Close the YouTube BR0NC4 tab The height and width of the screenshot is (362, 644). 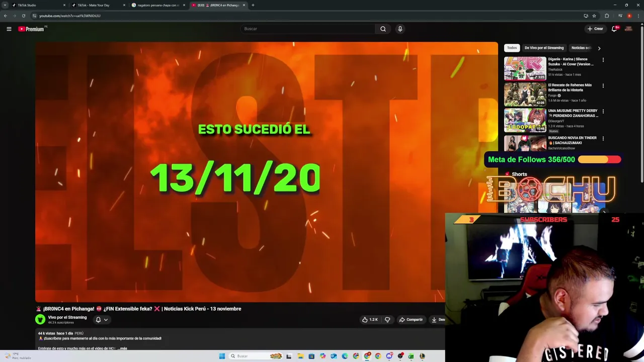click(244, 5)
